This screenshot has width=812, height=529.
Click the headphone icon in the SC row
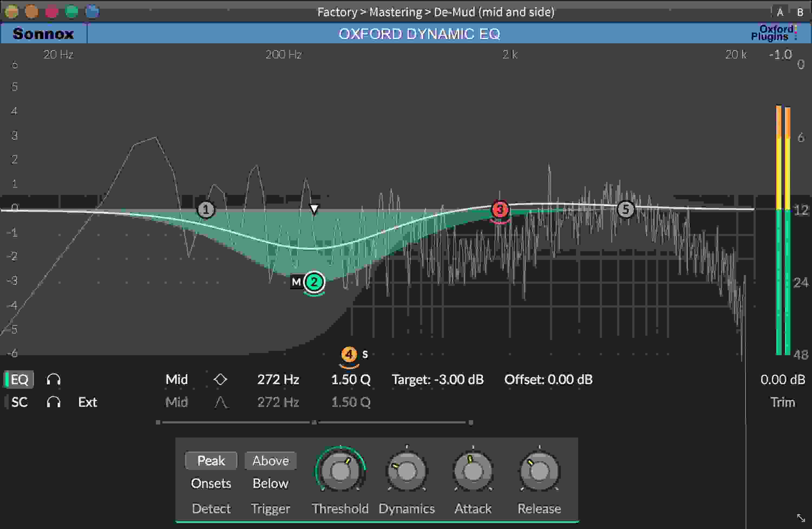click(x=54, y=402)
